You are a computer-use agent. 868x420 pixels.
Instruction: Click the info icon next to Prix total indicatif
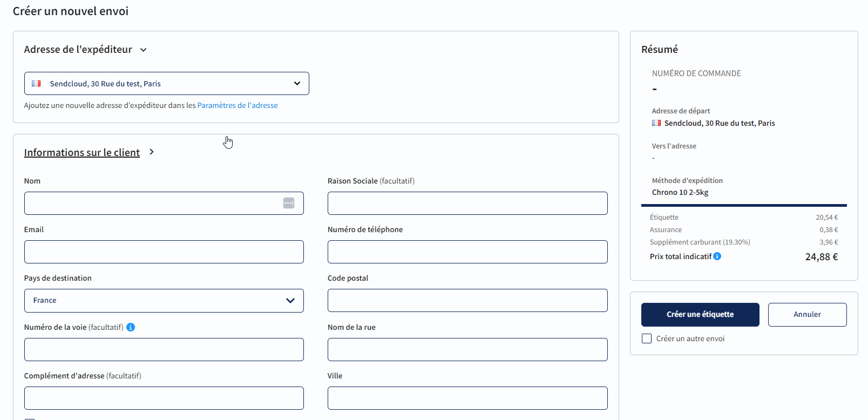[717, 256]
